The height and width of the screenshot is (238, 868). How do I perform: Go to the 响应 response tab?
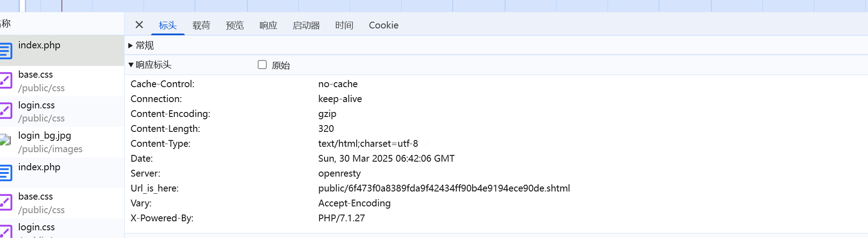tap(268, 25)
